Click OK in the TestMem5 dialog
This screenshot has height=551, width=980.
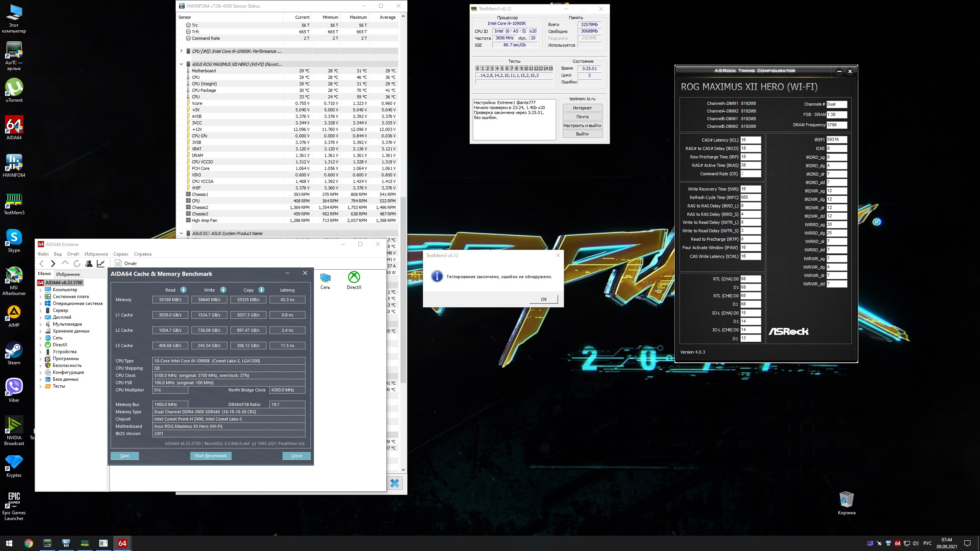(x=544, y=299)
